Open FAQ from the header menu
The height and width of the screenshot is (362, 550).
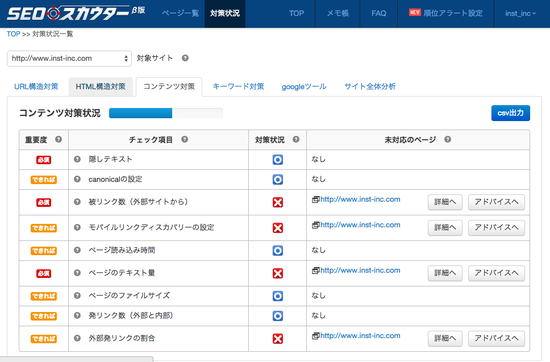[378, 13]
